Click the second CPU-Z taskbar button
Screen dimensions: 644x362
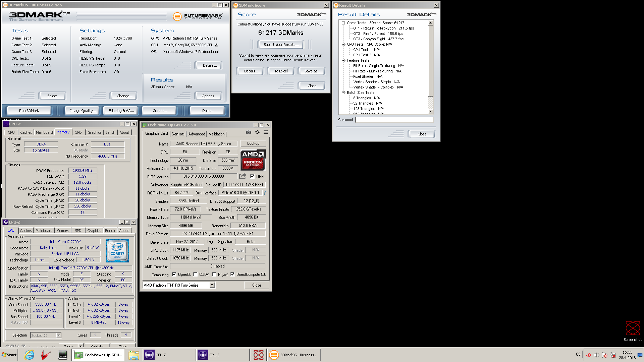click(x=223, y=355)
